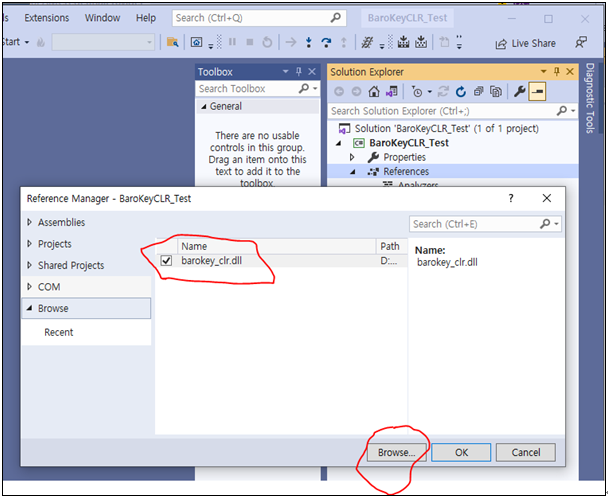608x498 pixels.
Task: Toggle Preview Selected Items highlighted icon
Action: tap(537, 92)
